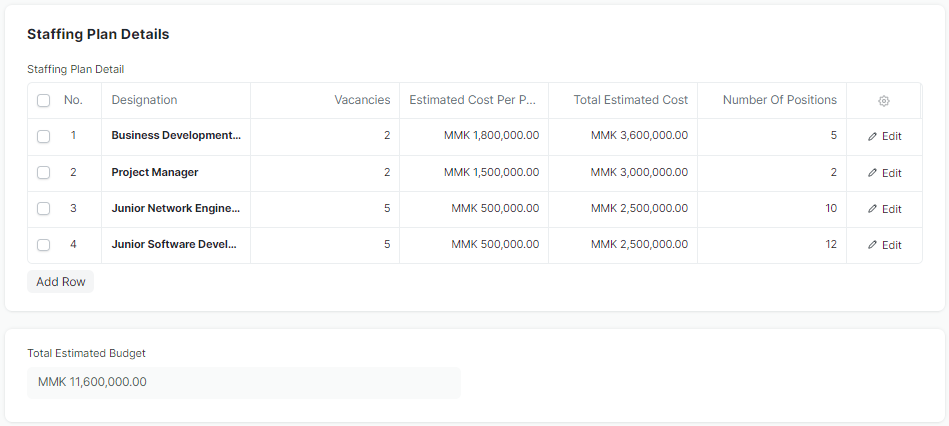
Task: Select the Junior Network Engineer designation cell
Action: coord(176,209)
